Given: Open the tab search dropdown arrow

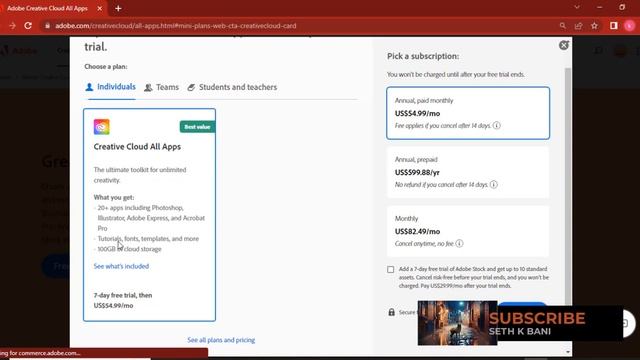Looking at the screenshot, I should coord(577,7).
